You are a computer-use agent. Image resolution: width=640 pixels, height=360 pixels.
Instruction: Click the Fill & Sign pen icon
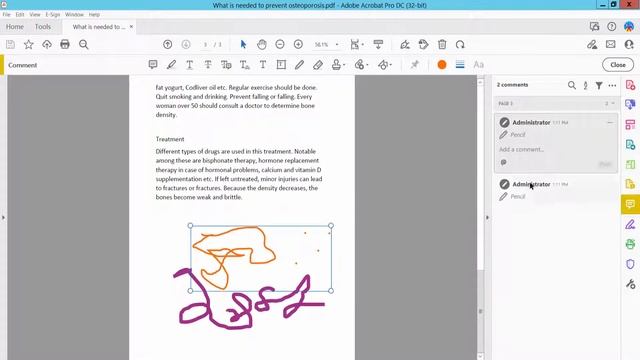(405, 44)
